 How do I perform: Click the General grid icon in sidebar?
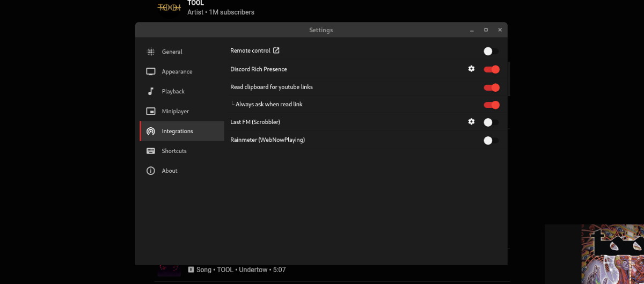click(151, 52)
